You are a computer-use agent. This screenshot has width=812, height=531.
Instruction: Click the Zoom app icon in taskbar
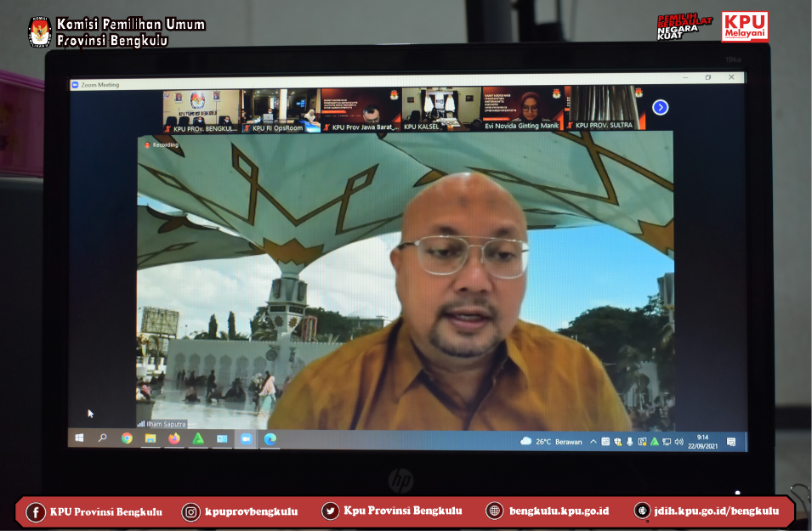(246, 438)
